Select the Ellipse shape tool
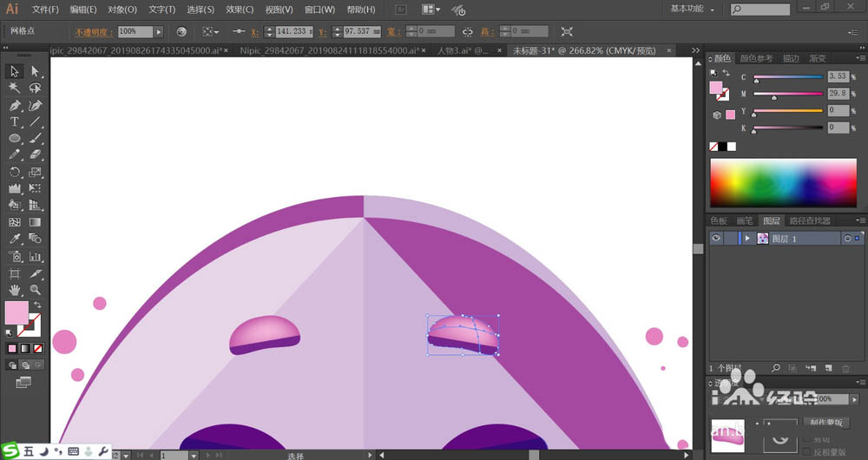This screenshot has height=460, width=868. click(x=15, y=138)
